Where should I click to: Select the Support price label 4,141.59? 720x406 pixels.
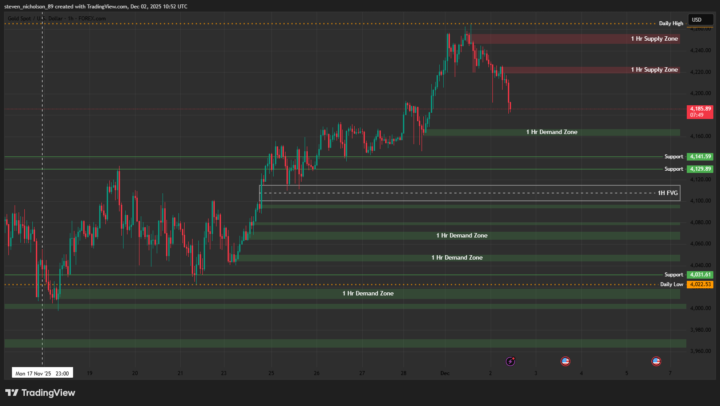[700, 157]
